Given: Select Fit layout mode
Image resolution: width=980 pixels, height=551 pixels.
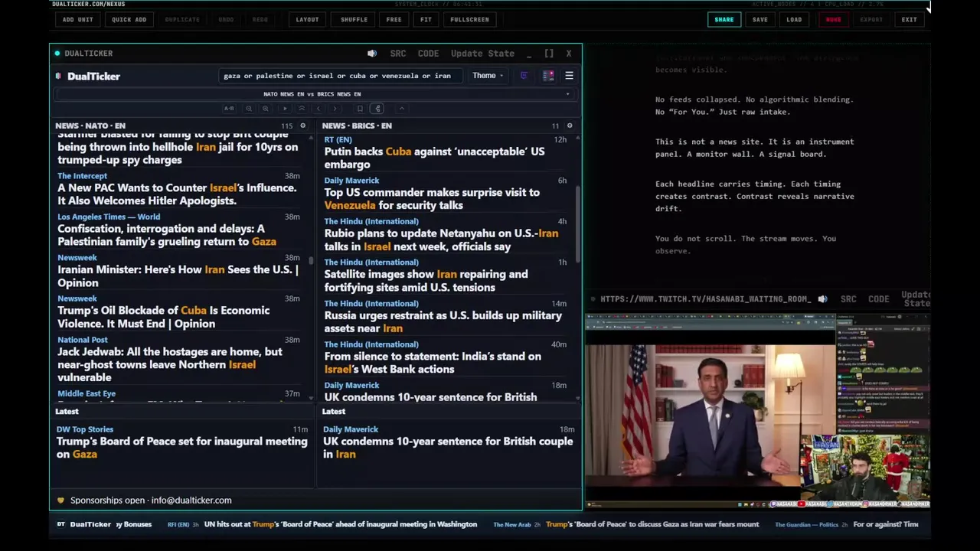Looking at the screenshot, I should click(426, 20).
